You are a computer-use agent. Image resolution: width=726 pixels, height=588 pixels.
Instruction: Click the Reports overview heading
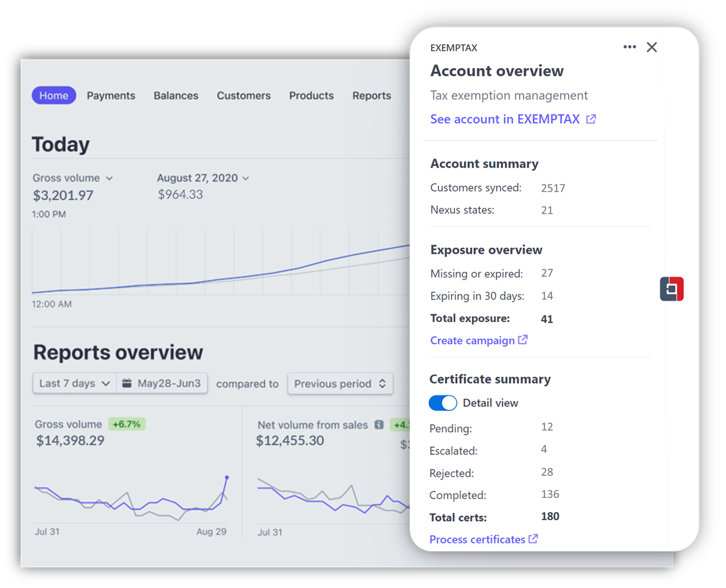(x=118, y=352)
